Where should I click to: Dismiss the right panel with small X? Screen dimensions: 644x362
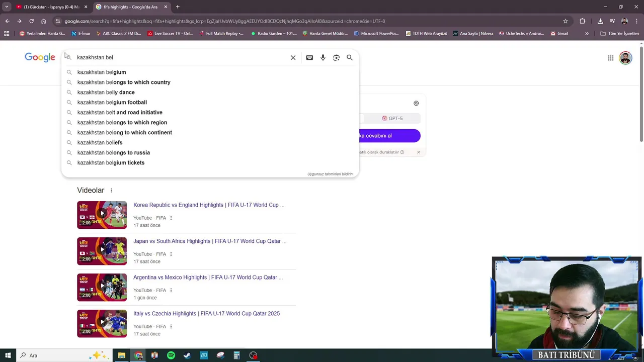tap(418, 152)
